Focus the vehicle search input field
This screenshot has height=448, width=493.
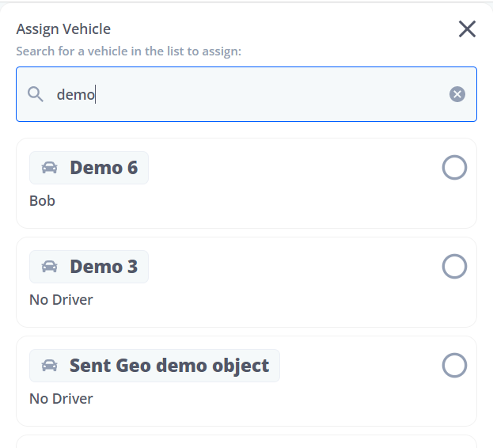pos(247,94)
